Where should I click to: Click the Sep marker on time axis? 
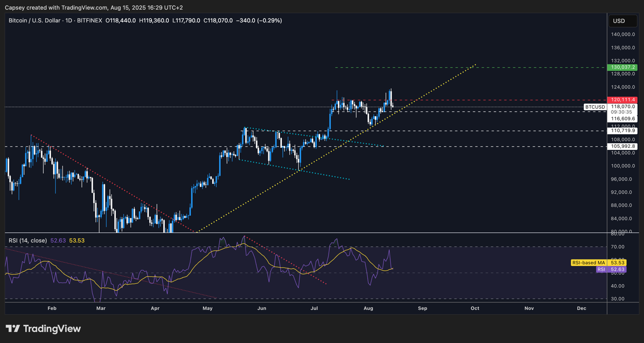(x=422, y=308)
